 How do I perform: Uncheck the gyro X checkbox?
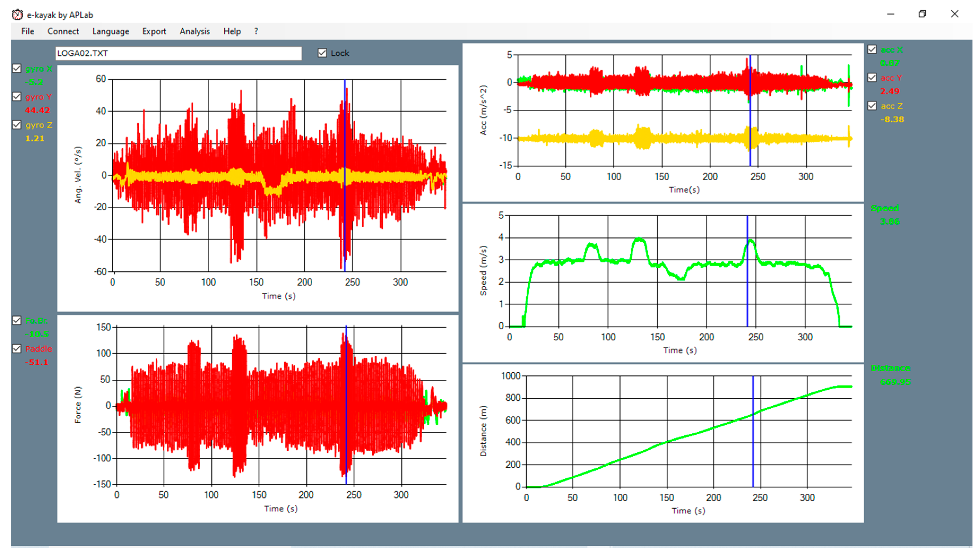click(x=17, y=69)
